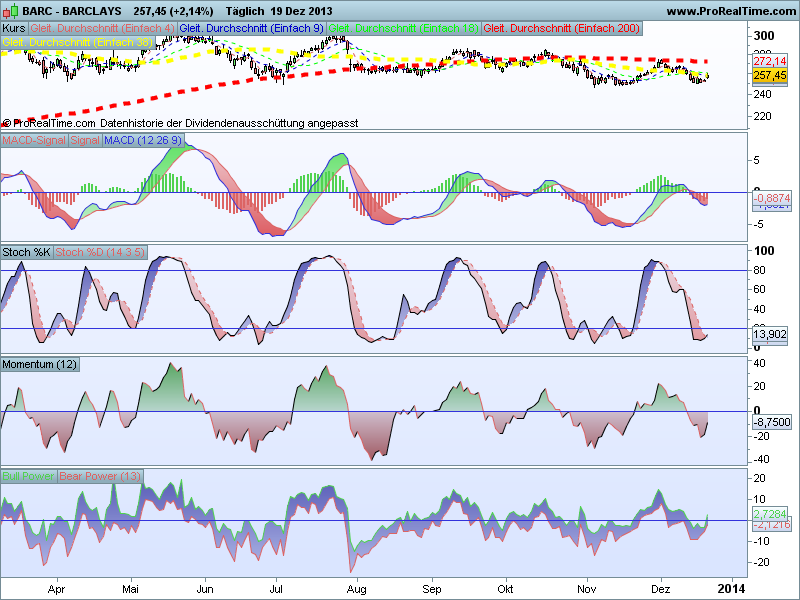Click the 2,7284 Bull Power value tag

770,514
